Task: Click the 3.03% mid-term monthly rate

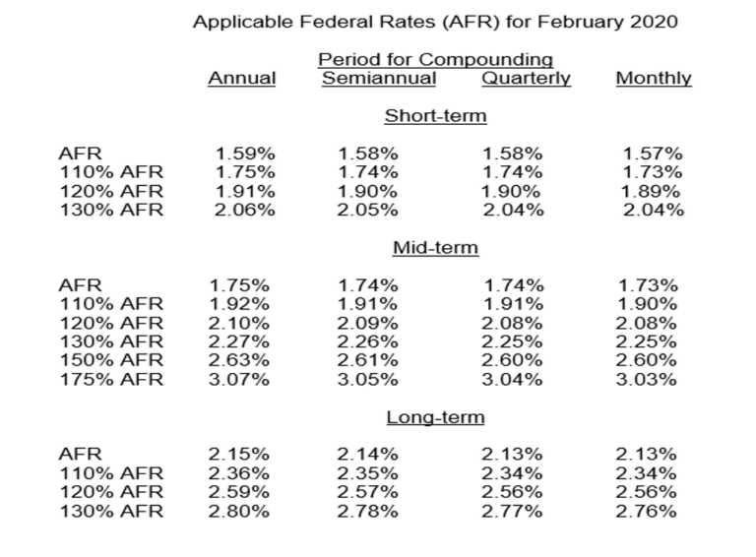Action: tap(646, 381)
